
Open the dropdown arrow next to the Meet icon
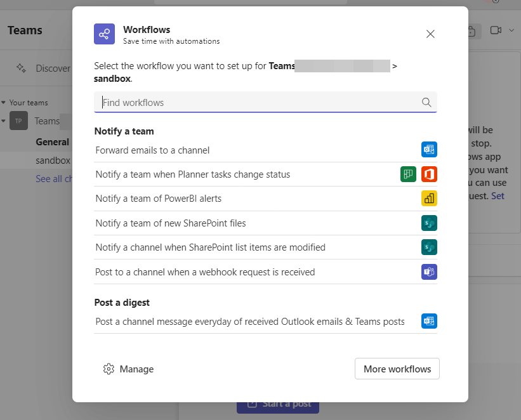click(x=511, y=30)
